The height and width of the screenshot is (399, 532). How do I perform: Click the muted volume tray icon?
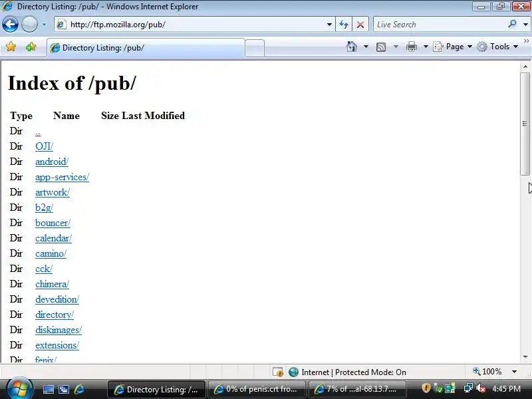click(481, 388)
